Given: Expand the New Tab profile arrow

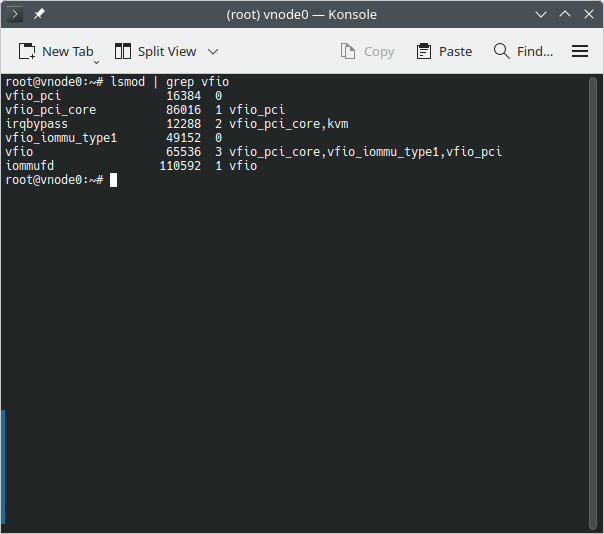Looking at the screenshot, I should [97, 62].
